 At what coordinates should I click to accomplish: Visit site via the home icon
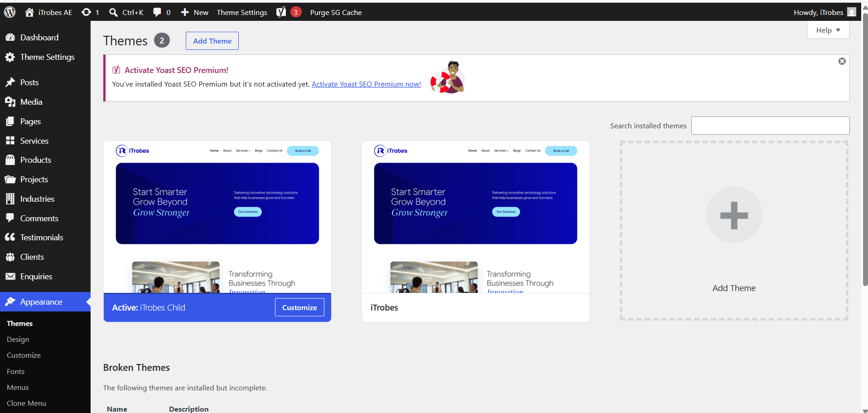(x=29, y=12)
